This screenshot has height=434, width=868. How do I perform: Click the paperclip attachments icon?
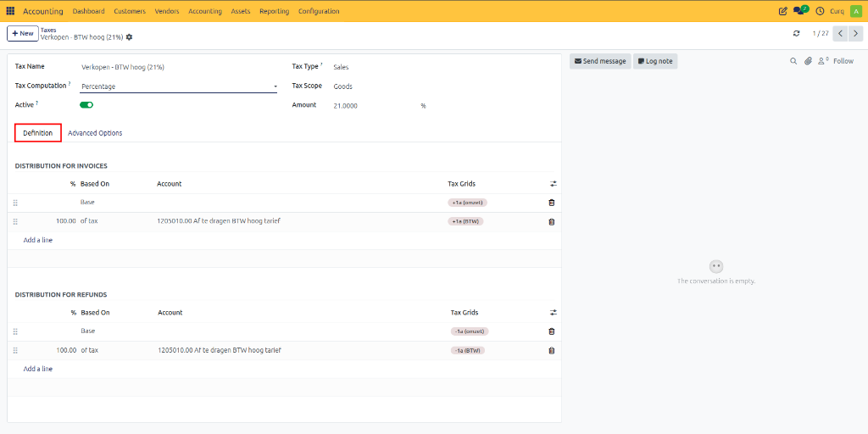(x=808, y=61)
